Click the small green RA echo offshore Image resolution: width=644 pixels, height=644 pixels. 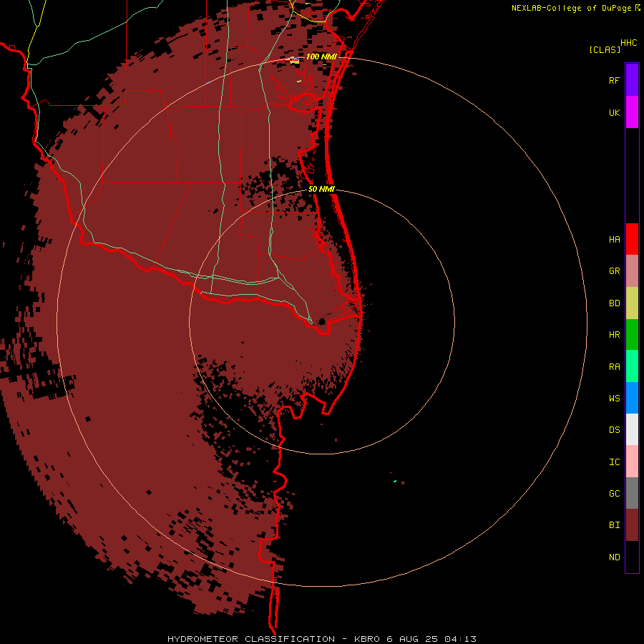coord(395,481)
